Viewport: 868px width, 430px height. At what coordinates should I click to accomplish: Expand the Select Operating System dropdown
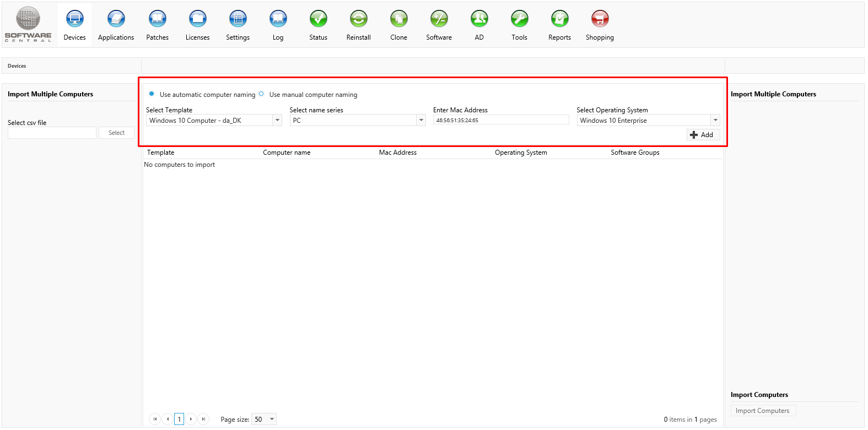[x=715, y=121]
